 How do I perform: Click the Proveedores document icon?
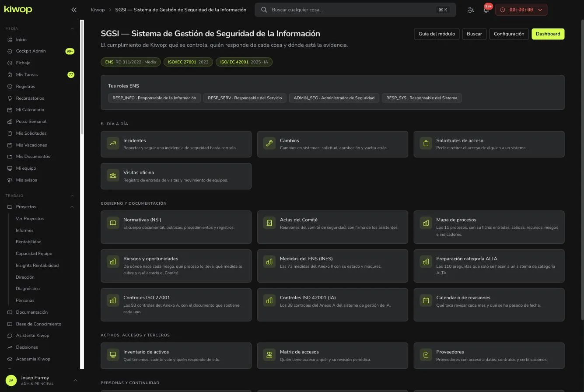[426, 354]
